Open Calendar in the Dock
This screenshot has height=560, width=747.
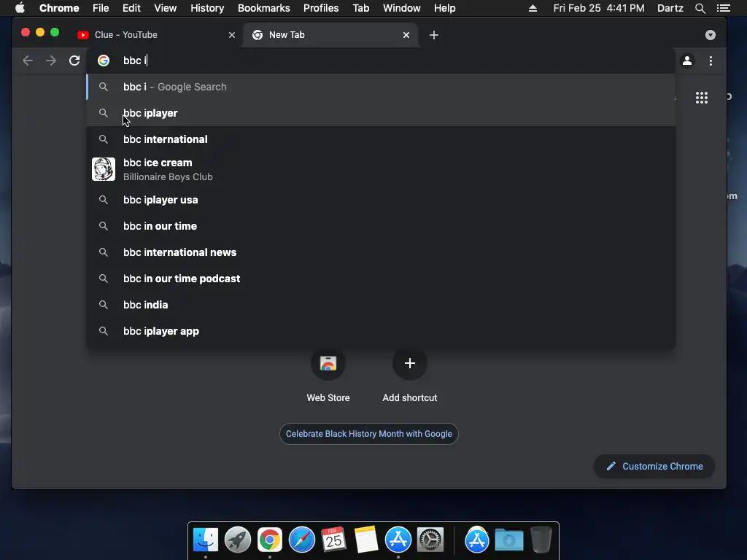[333, 540]
